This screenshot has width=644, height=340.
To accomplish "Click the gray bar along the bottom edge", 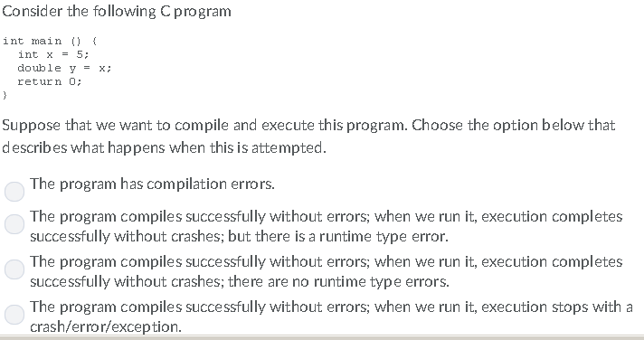I will [322, 337].
